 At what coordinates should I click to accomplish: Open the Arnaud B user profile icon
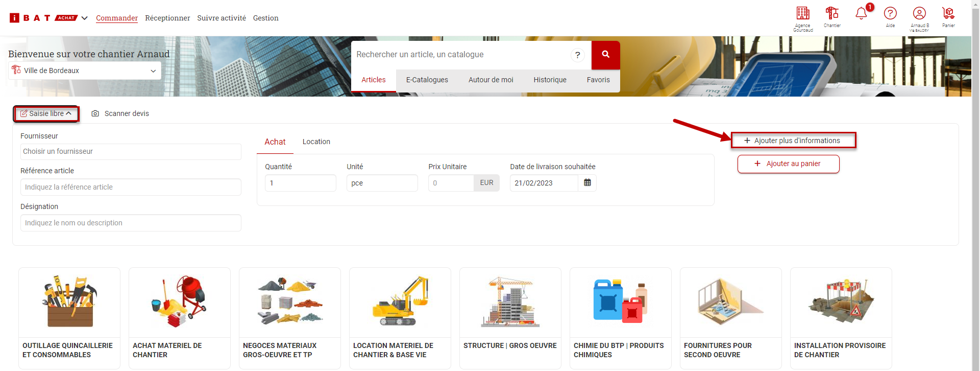[919, 14]
